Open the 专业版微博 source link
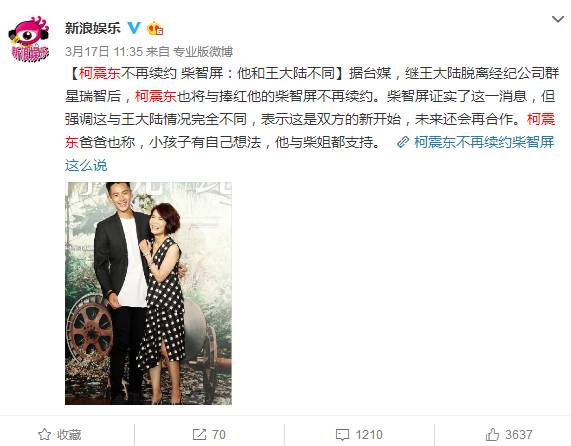This screenshot has height=446, width=571. click(203, 52)
